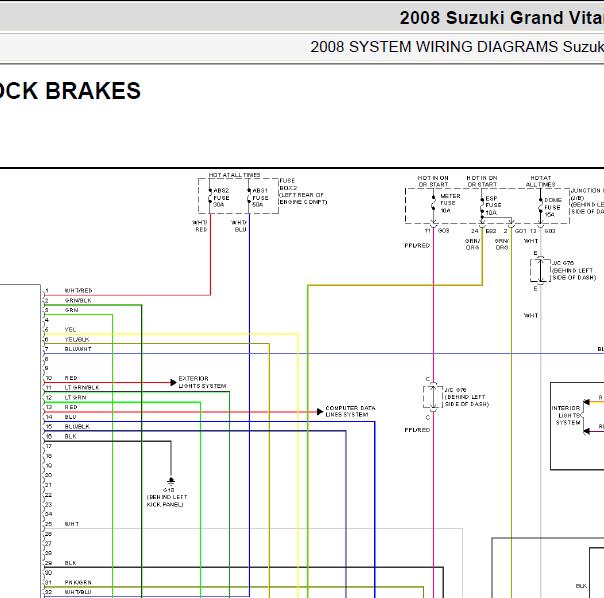Viewport: 604px width, 598px height.
Task: Select pin 11 LT GRN/BLK wire label
Action: [x=82, y=388]
